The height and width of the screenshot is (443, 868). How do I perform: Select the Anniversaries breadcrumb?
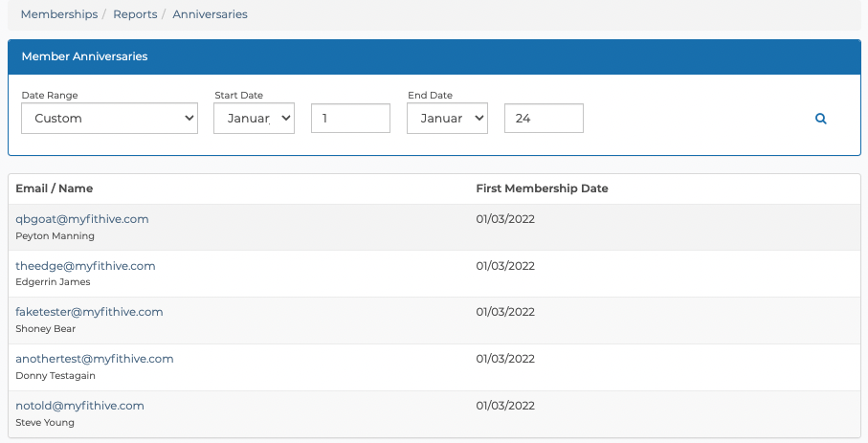pyautogui.click(x=210, y=14)
